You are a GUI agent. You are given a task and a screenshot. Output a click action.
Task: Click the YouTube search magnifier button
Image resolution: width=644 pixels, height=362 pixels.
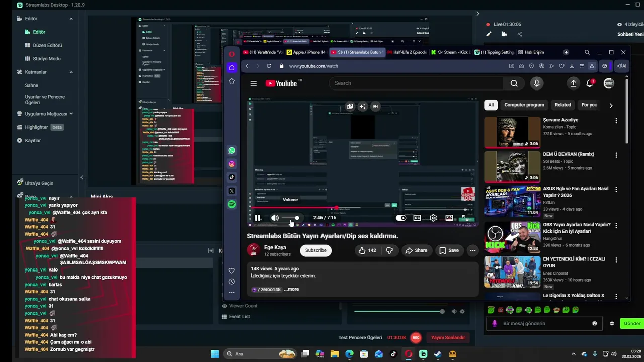click(514, 83)
